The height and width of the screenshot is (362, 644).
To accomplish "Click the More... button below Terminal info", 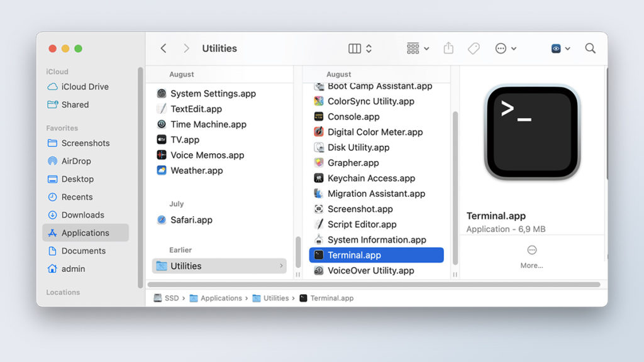I will coord(531,261).
